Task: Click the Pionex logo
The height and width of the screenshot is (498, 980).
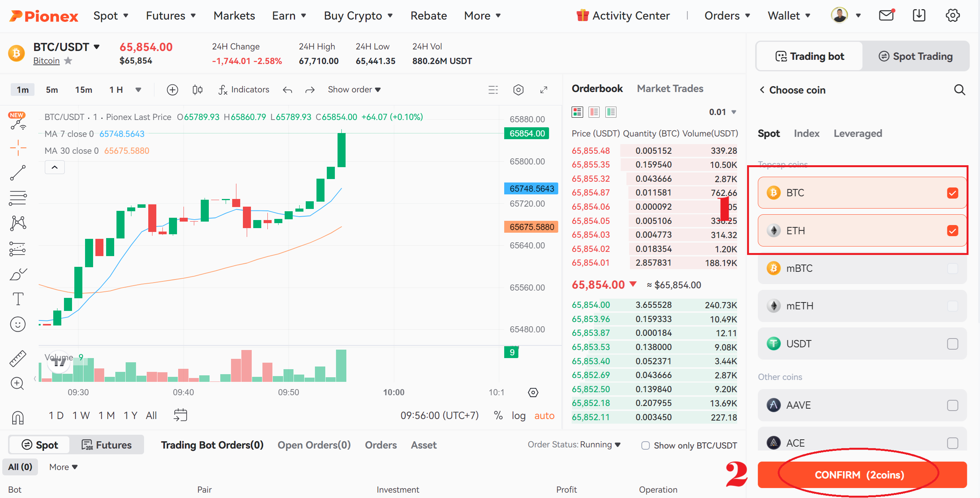Action: 44,16
